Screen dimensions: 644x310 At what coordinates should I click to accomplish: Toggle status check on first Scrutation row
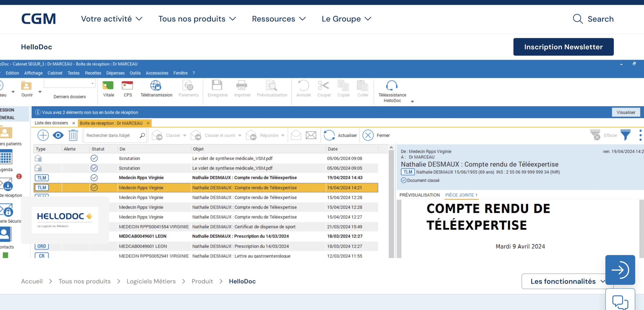(x=94, y=158)
